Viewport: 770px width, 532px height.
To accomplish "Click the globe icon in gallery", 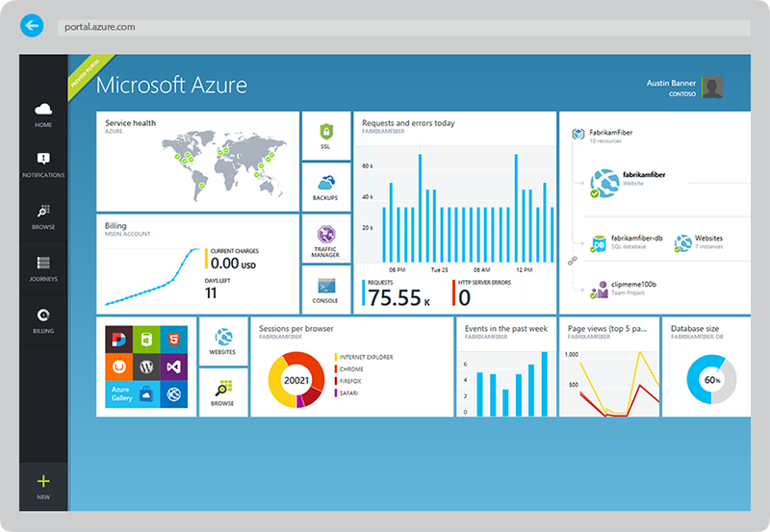I will coord(174,394).
